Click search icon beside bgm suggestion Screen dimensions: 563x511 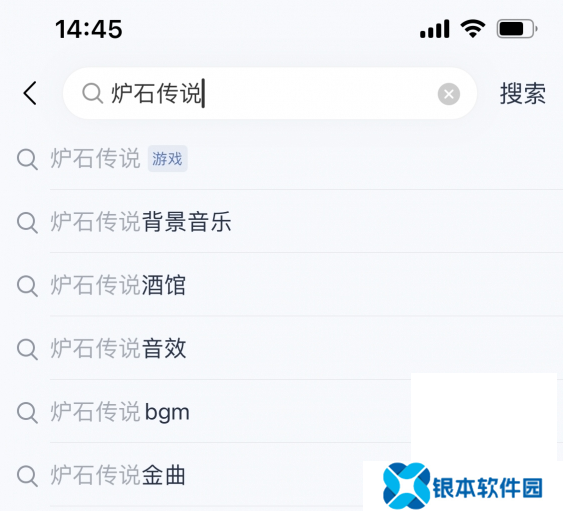click(27, 412)
